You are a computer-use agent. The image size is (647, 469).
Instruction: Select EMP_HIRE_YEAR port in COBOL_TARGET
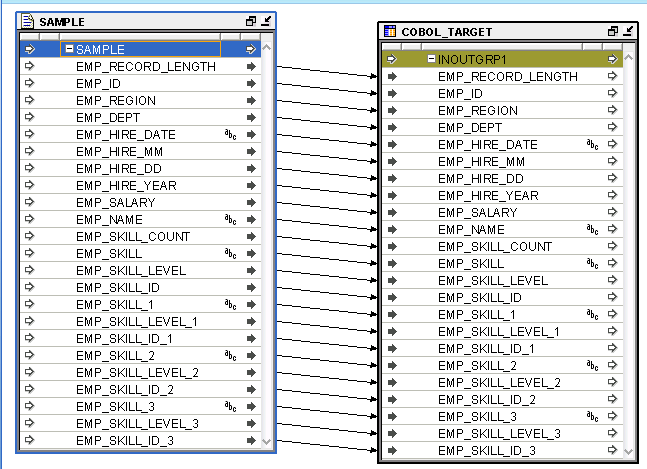click(495, 195)
